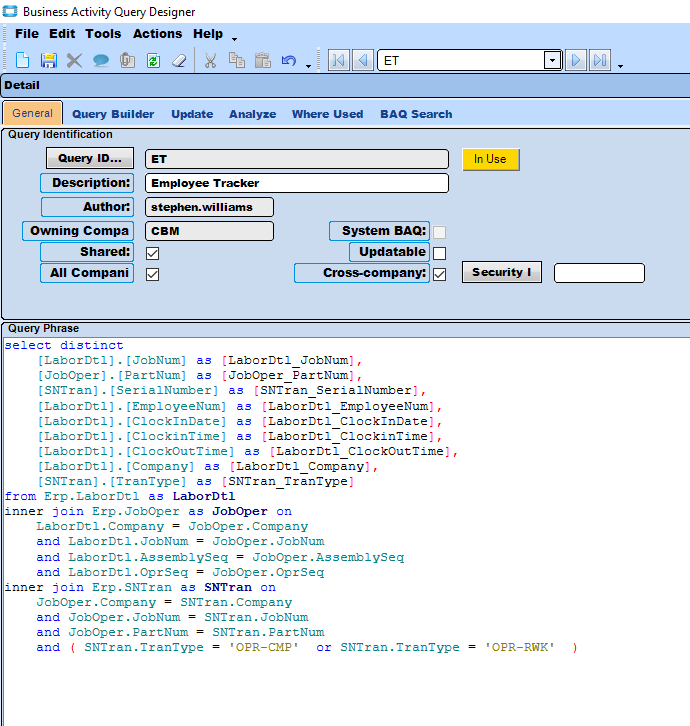Uncheck the All Companies checkbox

point(153,274)
